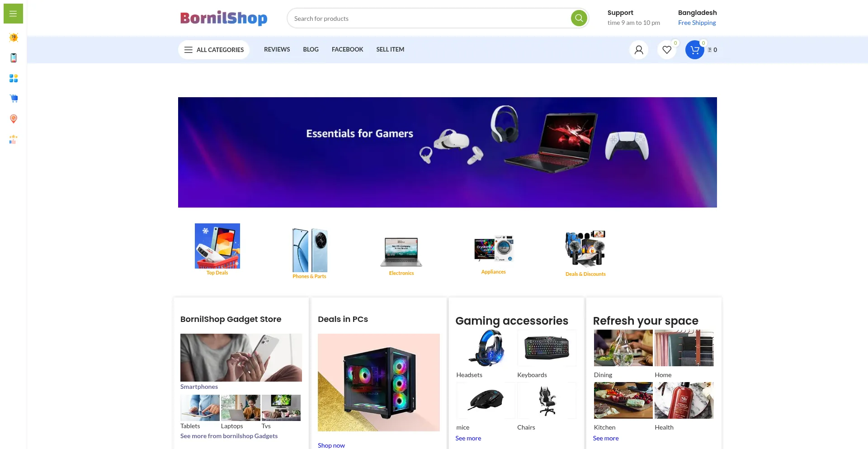
Task: Click See more under Gaming accessories
Action: pyautogui.click(x=468, y=438)
